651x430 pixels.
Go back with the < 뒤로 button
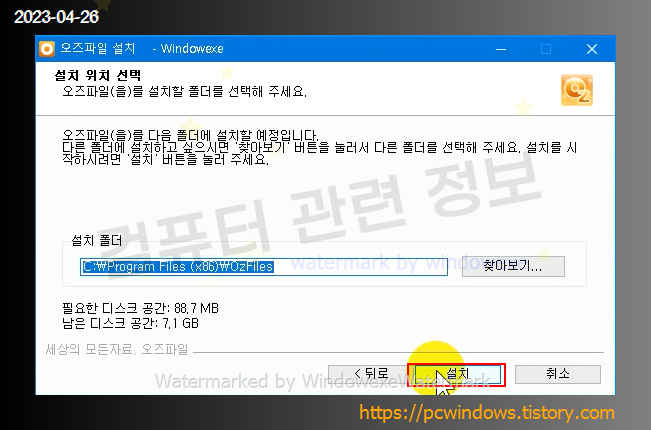click(x=369, y=375)
